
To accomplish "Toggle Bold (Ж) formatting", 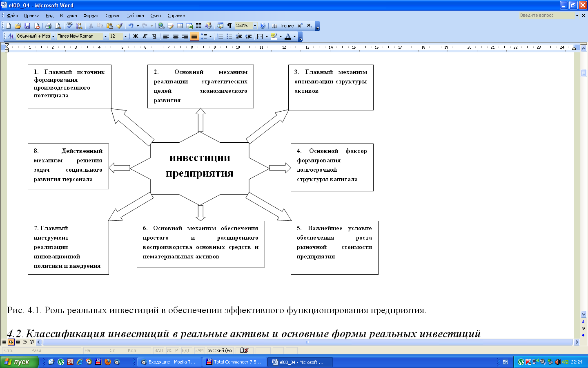I will pos(136,36).
